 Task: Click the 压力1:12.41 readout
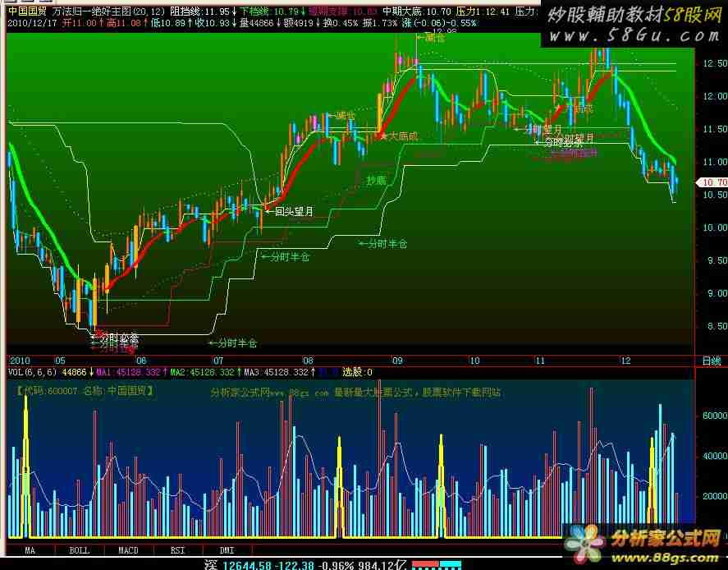point(483,11)
